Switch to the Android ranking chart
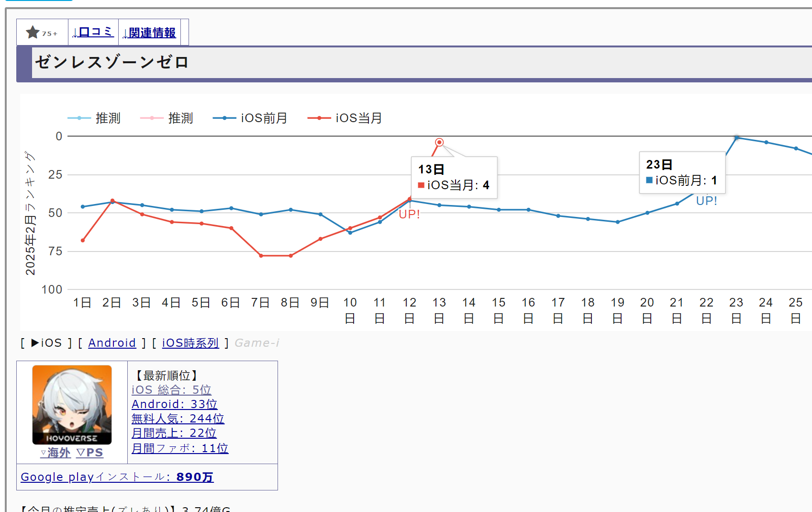Viewport: 812px width, 512px height. [112, 343]
